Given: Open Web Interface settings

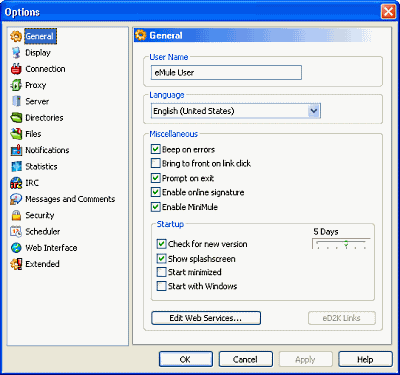Looking at the screenshot, I should pyautogui.click(x=51, y=248).
